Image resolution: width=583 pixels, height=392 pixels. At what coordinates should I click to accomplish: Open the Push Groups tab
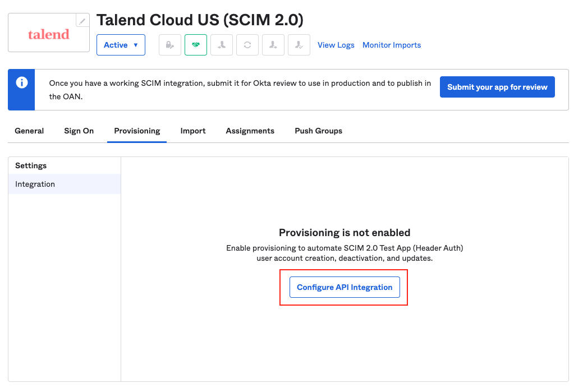(318, 131)
